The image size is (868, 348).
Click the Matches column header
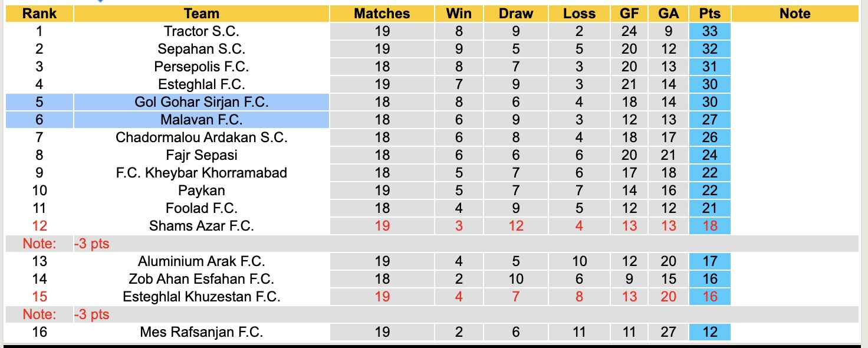(x=382, y=14)
